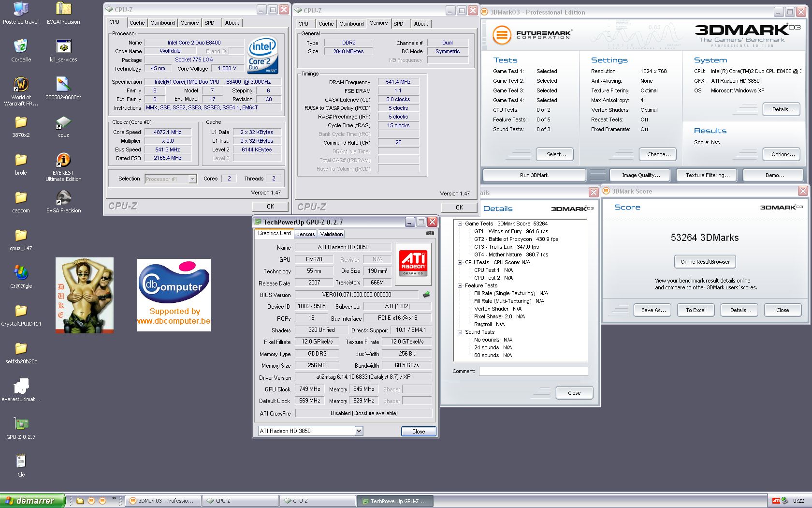Click OK in left CPU-Z window
This screenshot has width=812, height=508.
pyautogui.click(x=270, y=206)
